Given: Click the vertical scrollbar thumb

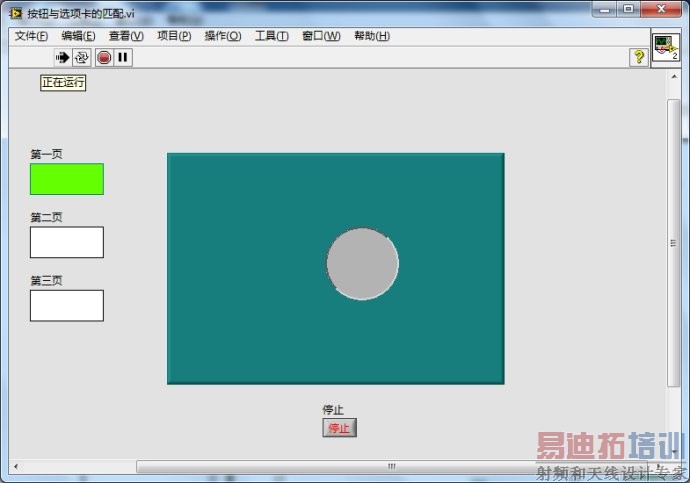Looking at the screenshot, I should coord(673,243).
